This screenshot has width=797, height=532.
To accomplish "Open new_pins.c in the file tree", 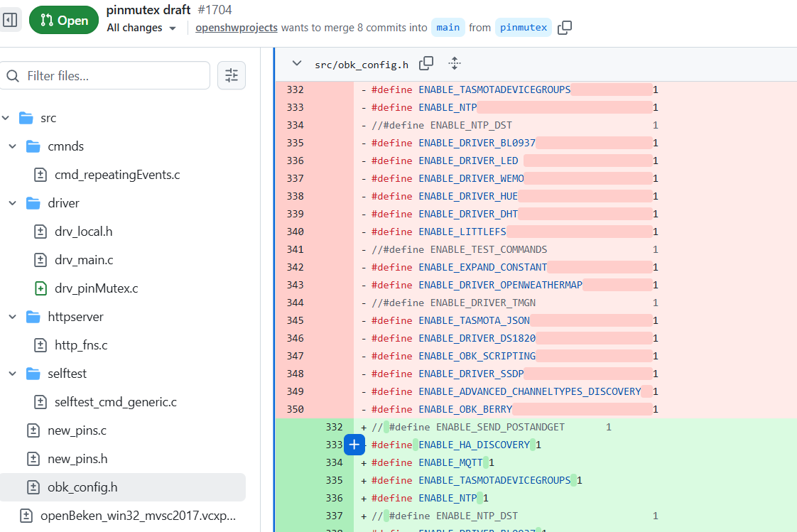I will [77, 431].
